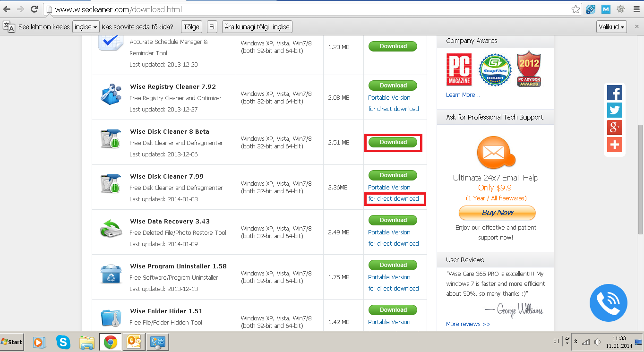This screenshot has width=644, height=352.
Task: Open Portable Version of Wise Folder Hider
Action: click(x=389, y=322)
